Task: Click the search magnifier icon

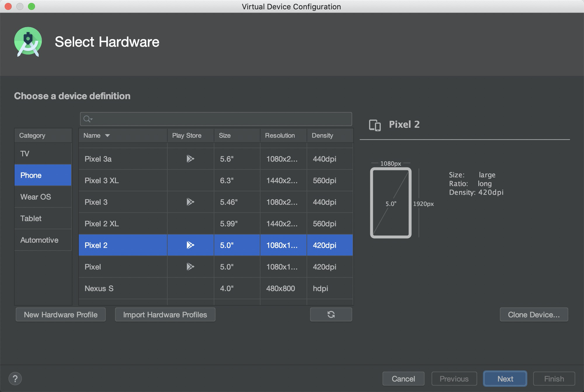Action: tap(88, 119)
